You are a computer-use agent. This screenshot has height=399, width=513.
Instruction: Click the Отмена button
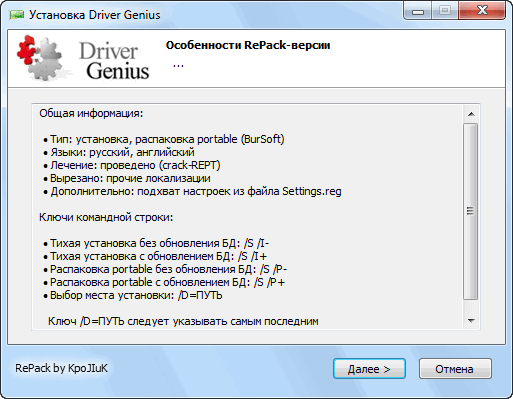click(x=455, y=369)
